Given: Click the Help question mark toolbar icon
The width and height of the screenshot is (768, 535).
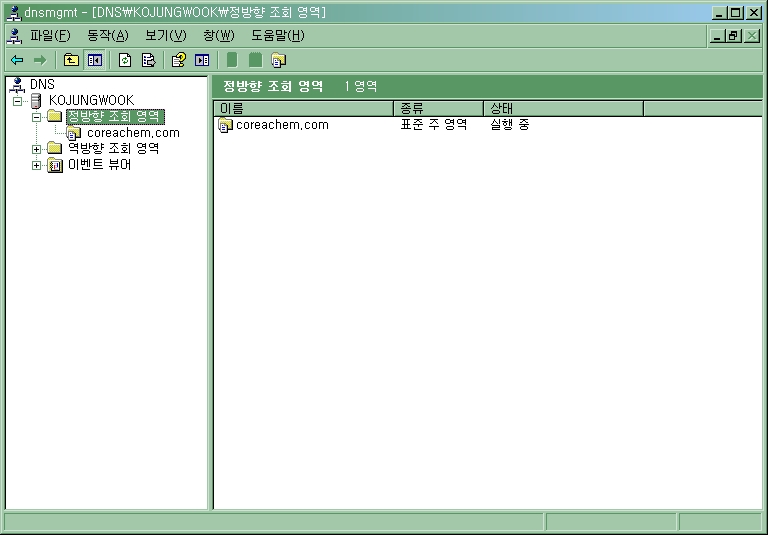Looking at the screenshot, I should [x=178, y=60].
